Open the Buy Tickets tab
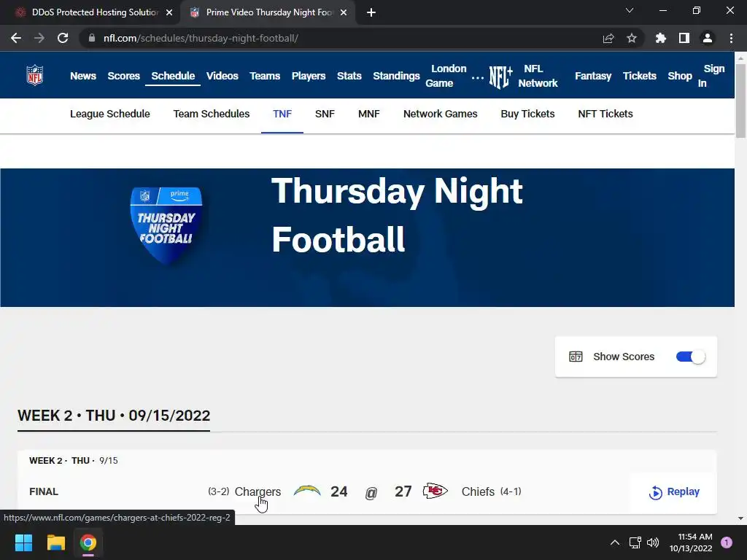Viewport: 747px width, 560px height. point(528,114)
